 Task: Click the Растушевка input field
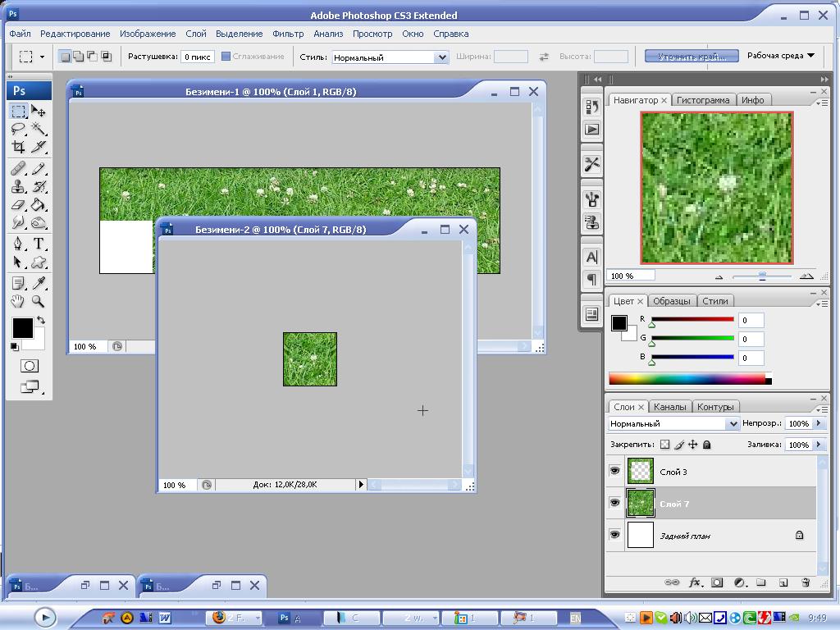pos(198,57)
